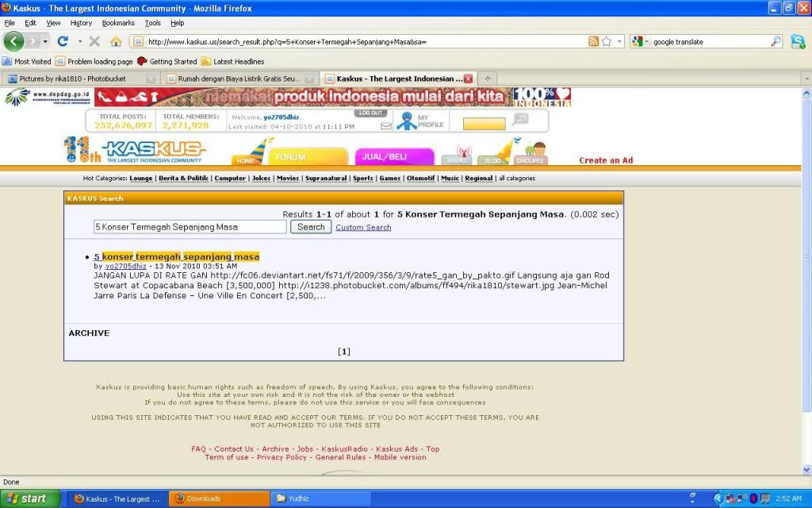
Task: Open the Lounge hot category
Action: (141, 178)
